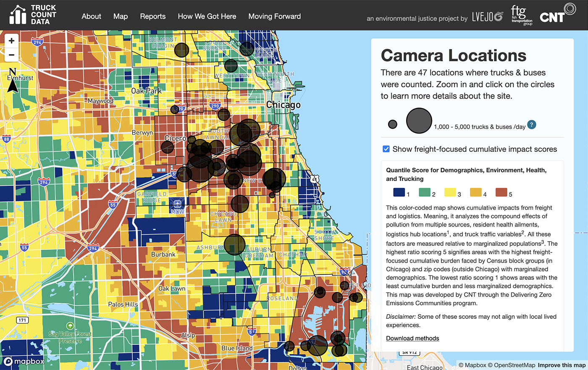The width and height of the screenshot is (588, 370).
Task: Click the Improve this map link
Action: [x=561, y=365]
